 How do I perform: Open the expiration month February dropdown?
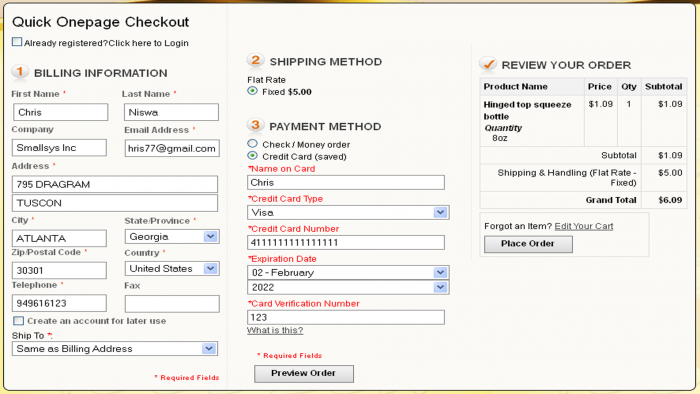[348, 272]
